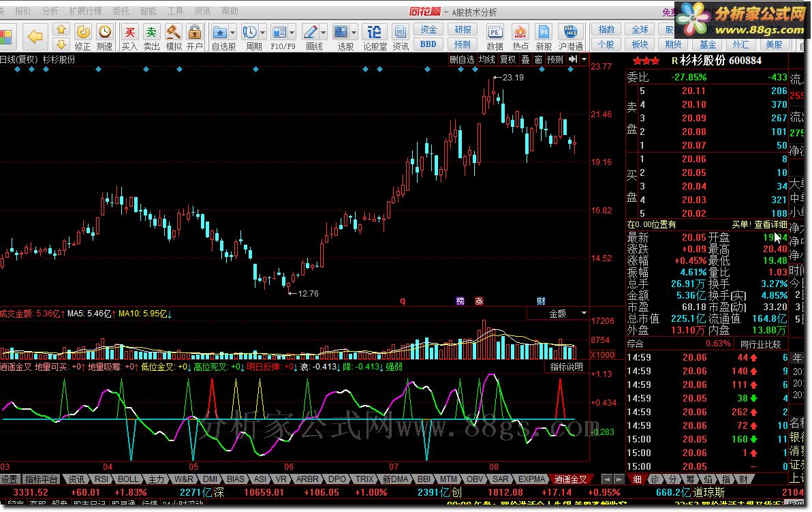
Task: Open the 数据 PE data icon
Action: (495, 37)
